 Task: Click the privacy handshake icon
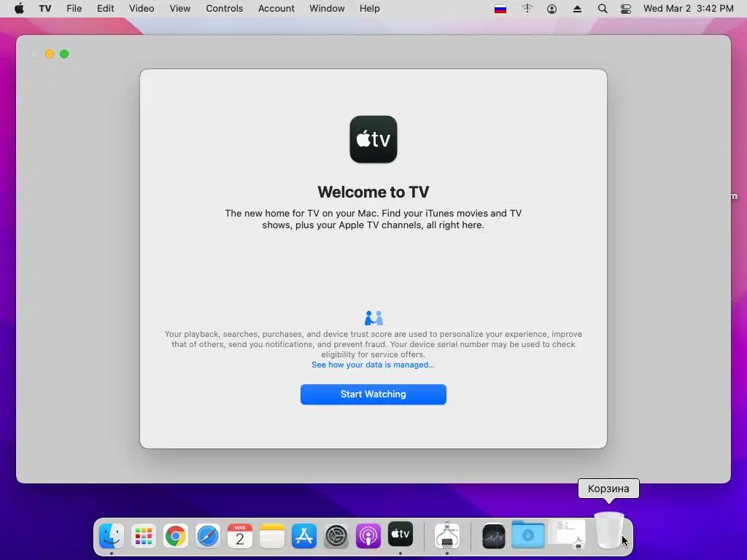coord(374,318)
